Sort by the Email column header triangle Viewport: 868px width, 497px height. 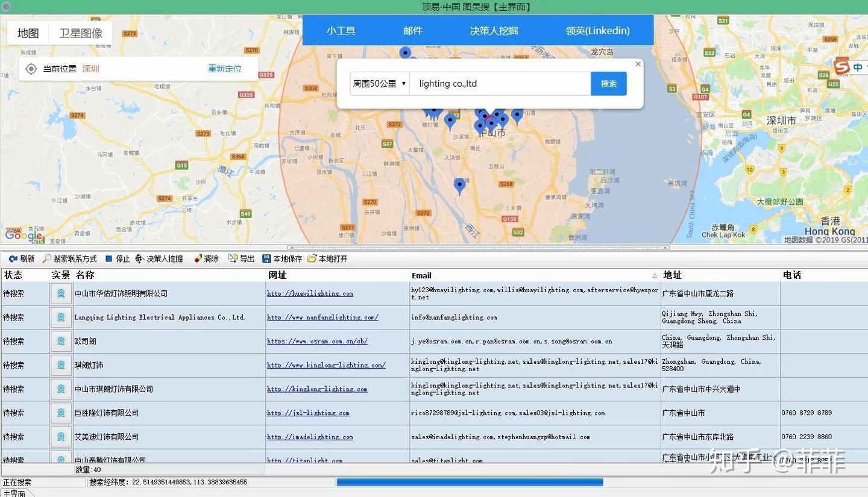[x=655, y=275]
